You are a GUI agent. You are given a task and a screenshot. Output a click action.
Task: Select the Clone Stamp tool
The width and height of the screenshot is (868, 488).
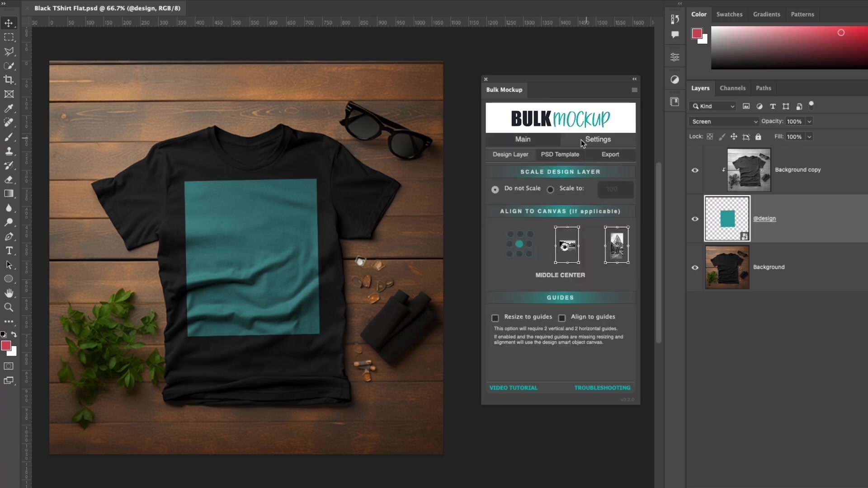[x=9, y=151]
